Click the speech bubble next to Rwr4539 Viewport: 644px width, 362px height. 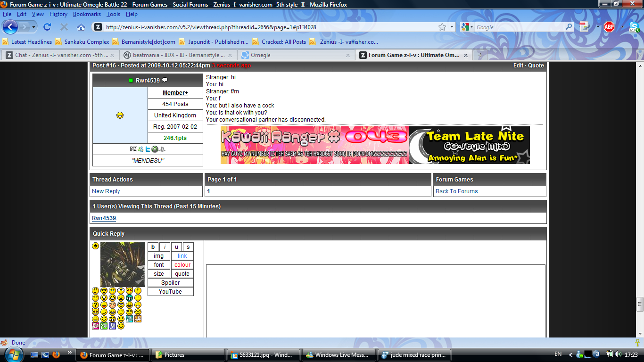165,80
